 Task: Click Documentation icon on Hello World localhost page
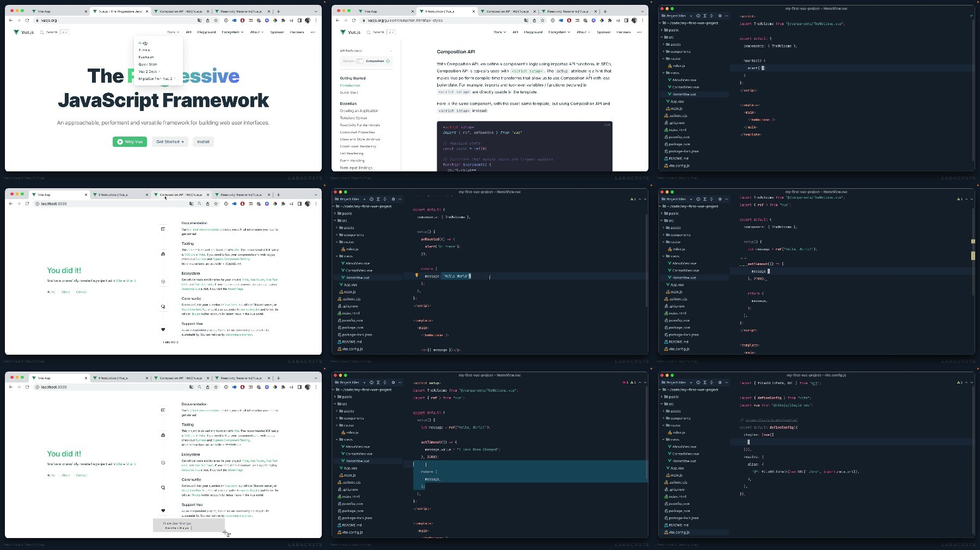click(163, 229)
